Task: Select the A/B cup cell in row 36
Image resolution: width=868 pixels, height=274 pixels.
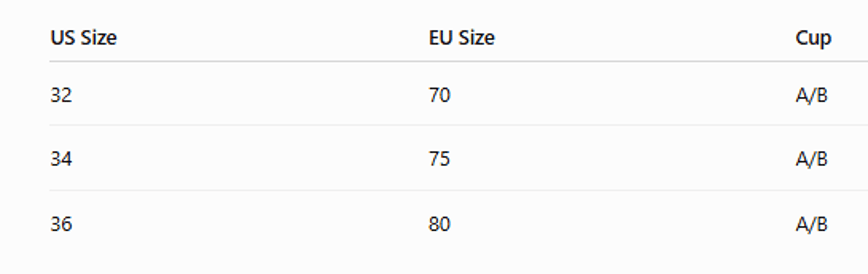Action: [812, 224]
